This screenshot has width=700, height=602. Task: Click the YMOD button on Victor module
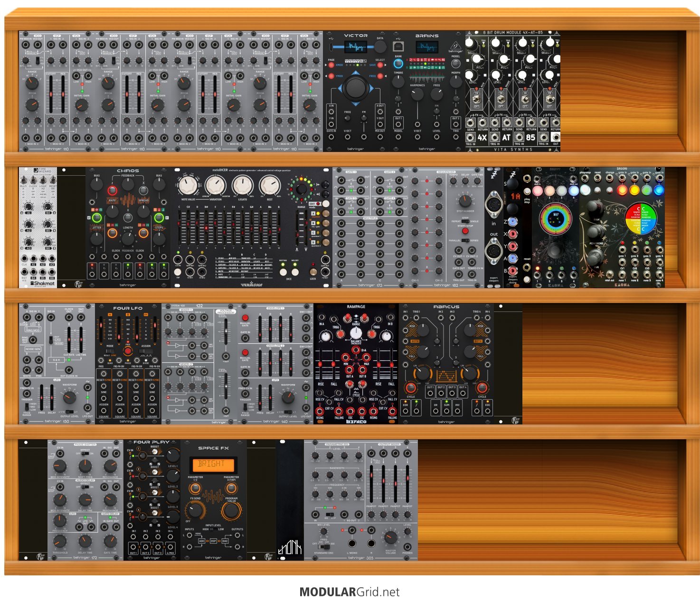(331, 76)
